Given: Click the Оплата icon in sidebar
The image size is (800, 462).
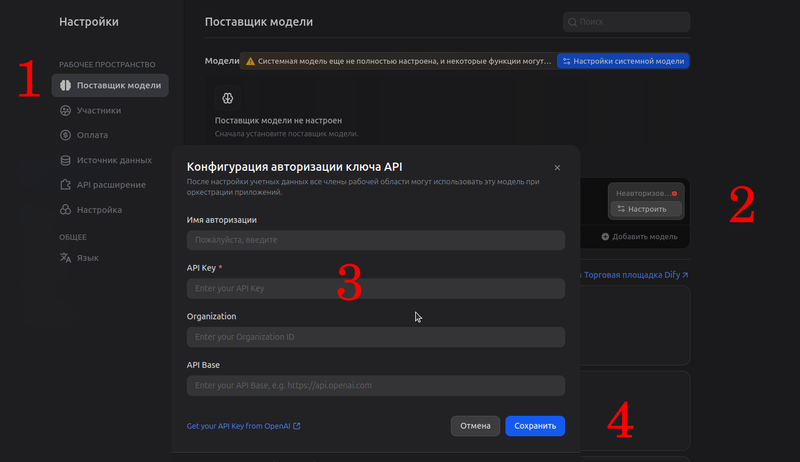Looking at the screenshot, I should 66,135.
